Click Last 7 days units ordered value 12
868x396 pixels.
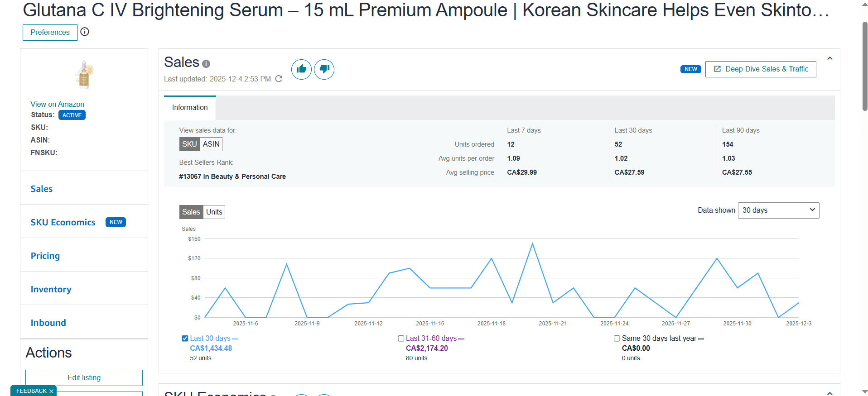[511, 144]
